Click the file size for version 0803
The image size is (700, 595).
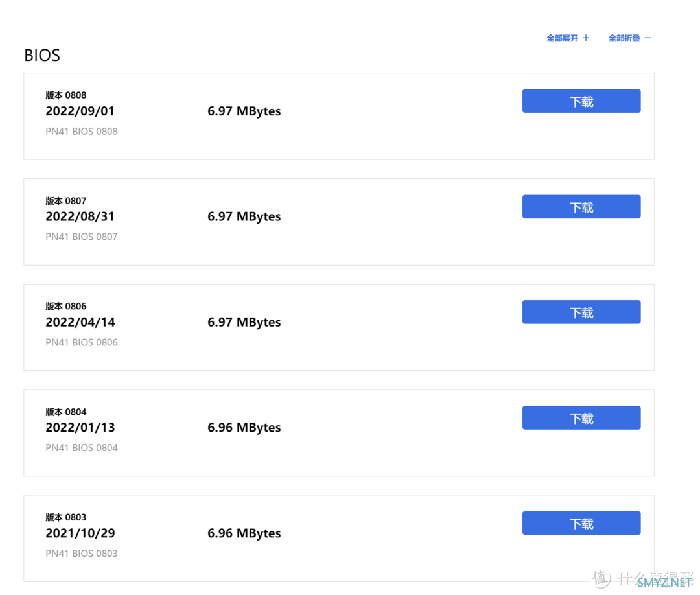(x=244, y=533)
